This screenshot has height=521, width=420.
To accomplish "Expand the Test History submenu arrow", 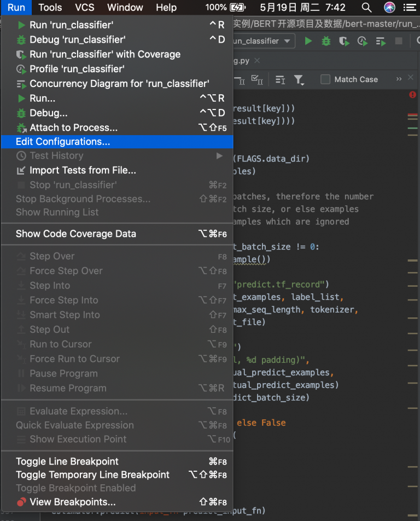I will pyautogui.click(x=219, y=155).
